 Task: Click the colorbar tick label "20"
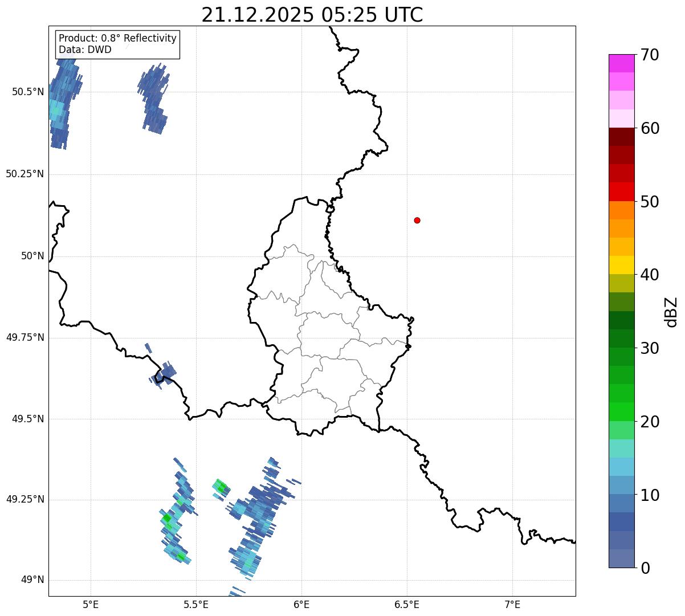click(x=650, y=422)
